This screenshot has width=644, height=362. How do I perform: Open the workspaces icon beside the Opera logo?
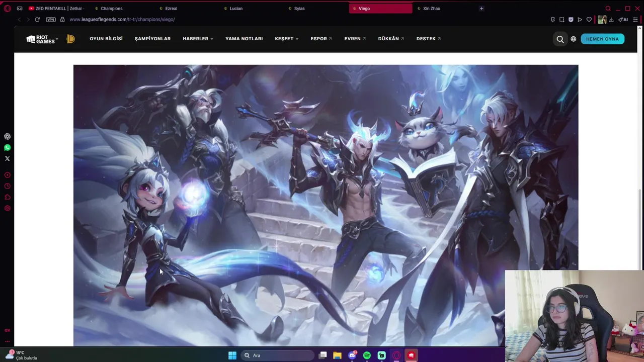[x=20, y=9]
